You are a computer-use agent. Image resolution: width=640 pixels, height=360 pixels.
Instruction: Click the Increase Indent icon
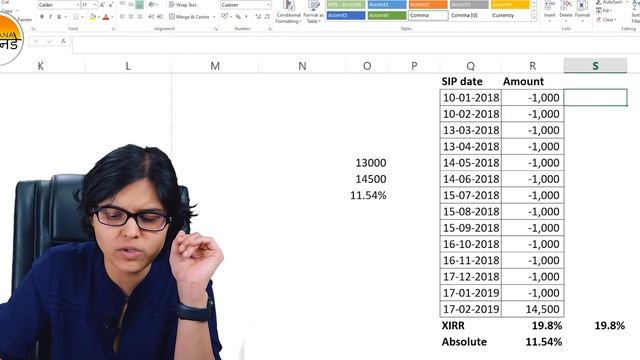tap(160, 17)
